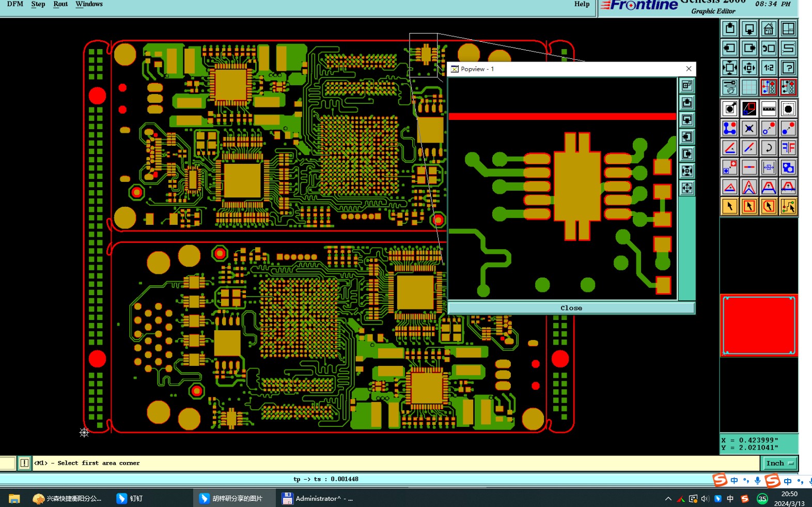
Task: Click the red panel overview thumbnail
Action: pyautogui.click(x=759, y=325)
